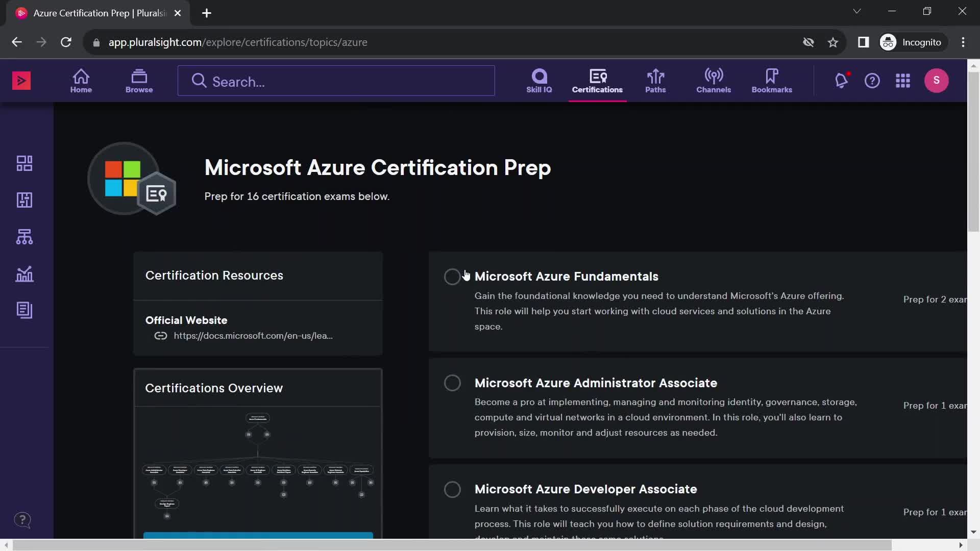Open the dashboard icon in left sidebar
Screen dimensions: 980x551
point(24,163)
